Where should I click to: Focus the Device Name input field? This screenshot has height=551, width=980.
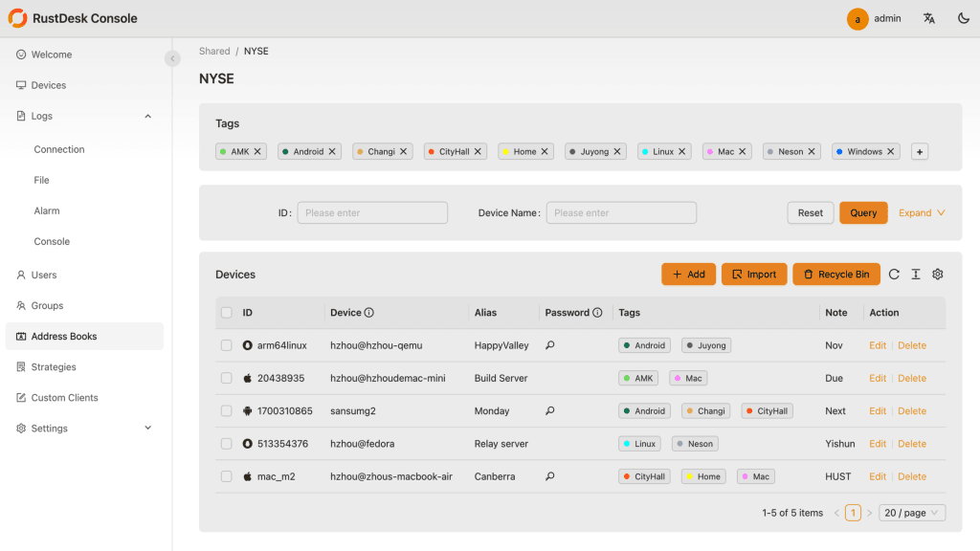(621, 213)
